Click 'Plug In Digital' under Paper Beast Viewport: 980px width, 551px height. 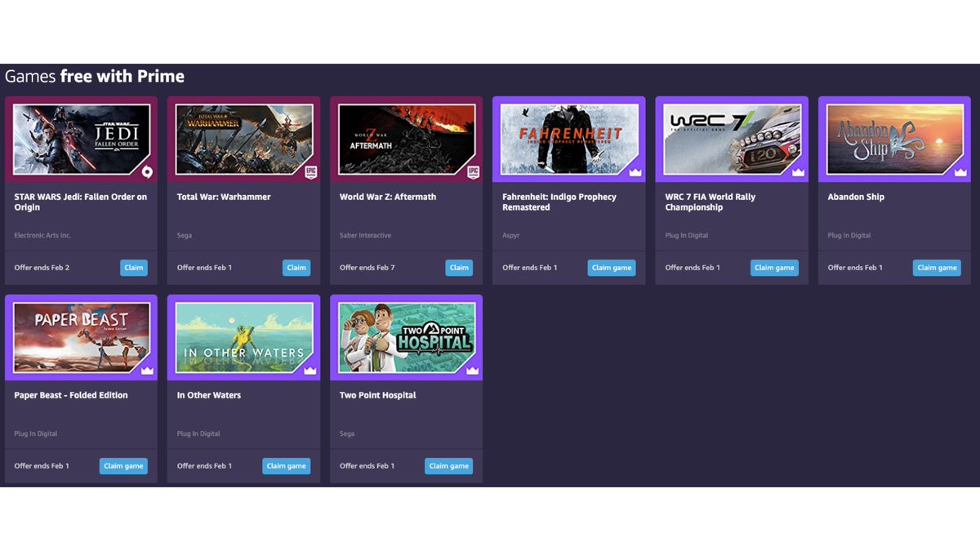36,433
